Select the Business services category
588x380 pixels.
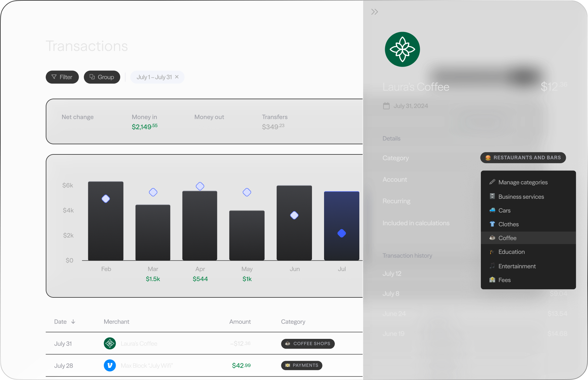[521, 197]
